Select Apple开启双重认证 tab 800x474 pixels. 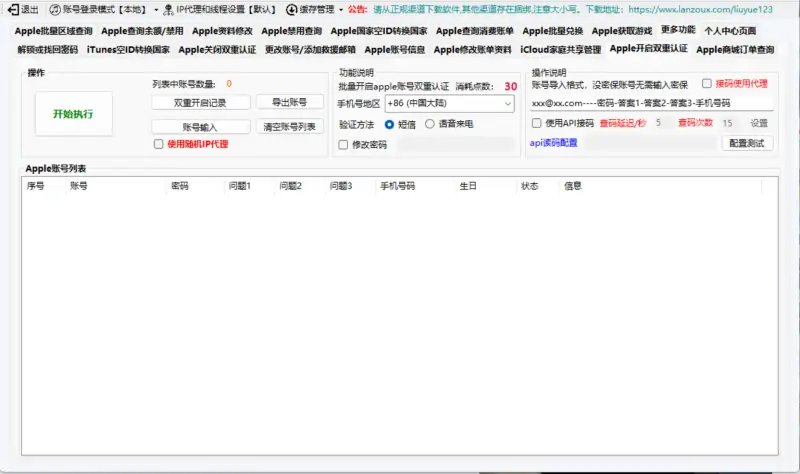point(648,48)
